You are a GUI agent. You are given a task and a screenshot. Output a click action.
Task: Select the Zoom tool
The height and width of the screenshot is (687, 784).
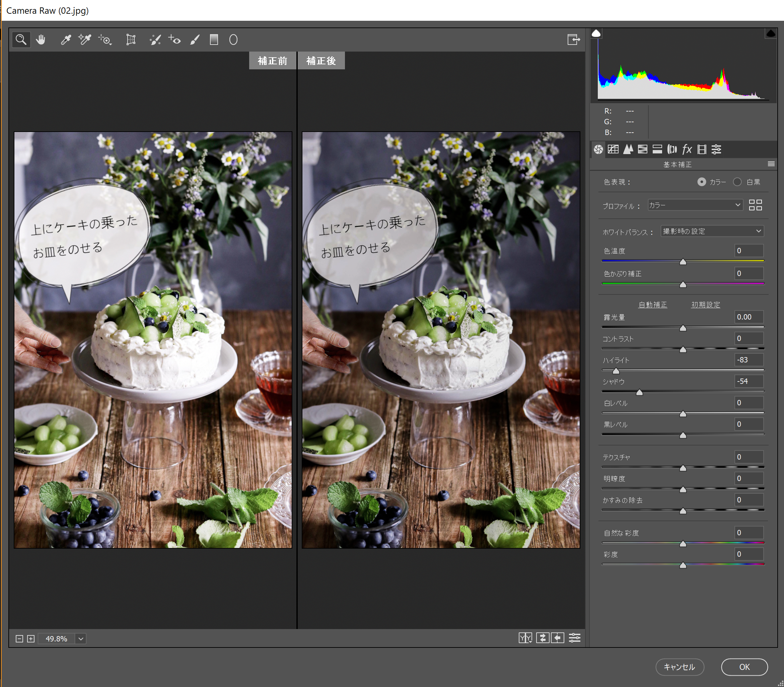click(21, 40)
